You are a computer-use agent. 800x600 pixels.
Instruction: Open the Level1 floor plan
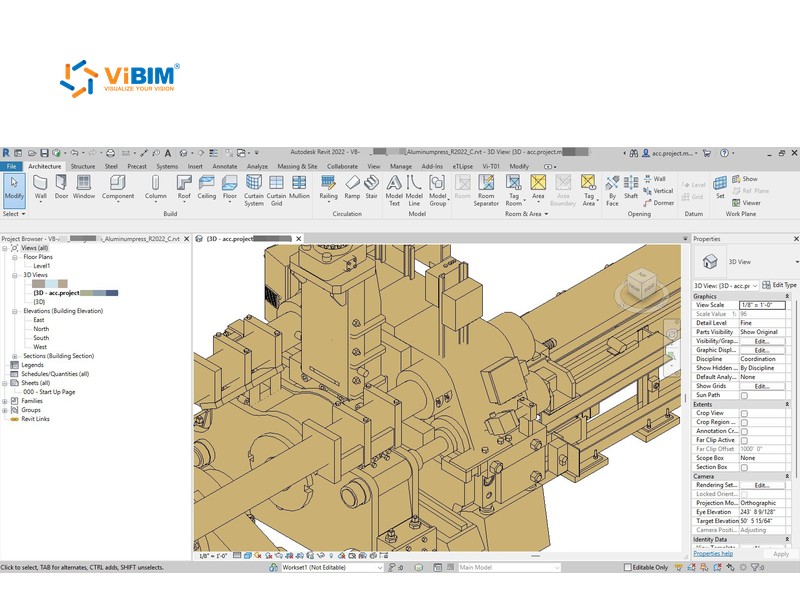41,266
